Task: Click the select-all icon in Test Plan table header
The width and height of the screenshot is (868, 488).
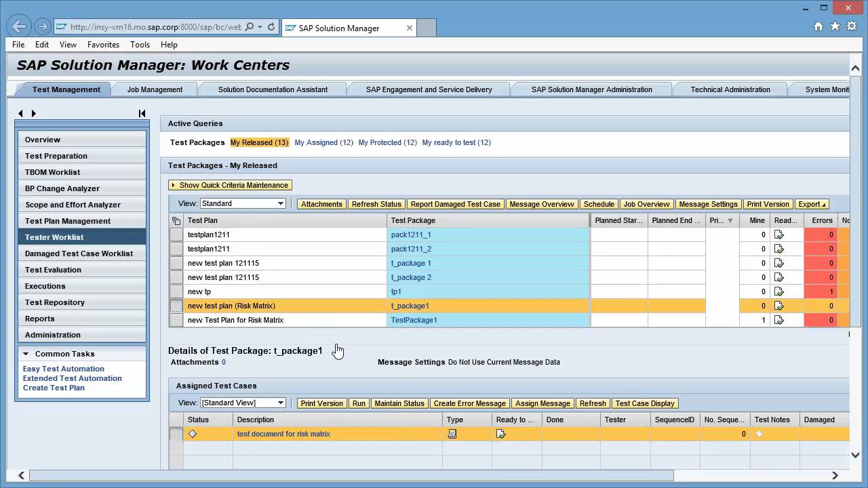Action: pyautogui.click(x=176, y=220)
